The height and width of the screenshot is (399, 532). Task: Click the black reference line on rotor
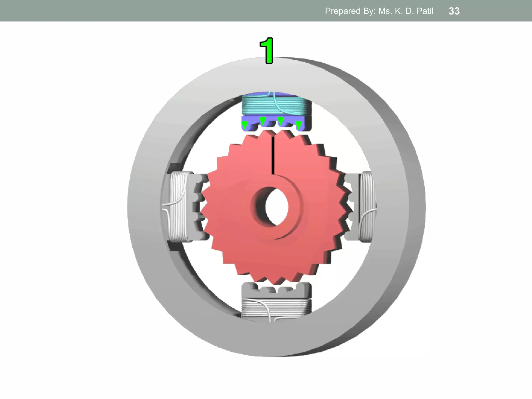(x=273, y=155)
